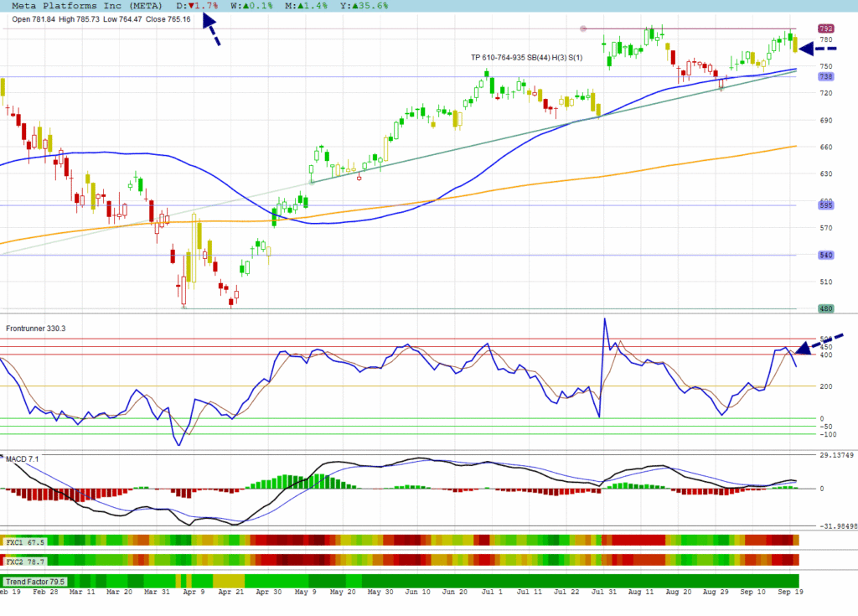Open the MACD 7.1 indicator label

pyautogui.click(x=23, y=459)
